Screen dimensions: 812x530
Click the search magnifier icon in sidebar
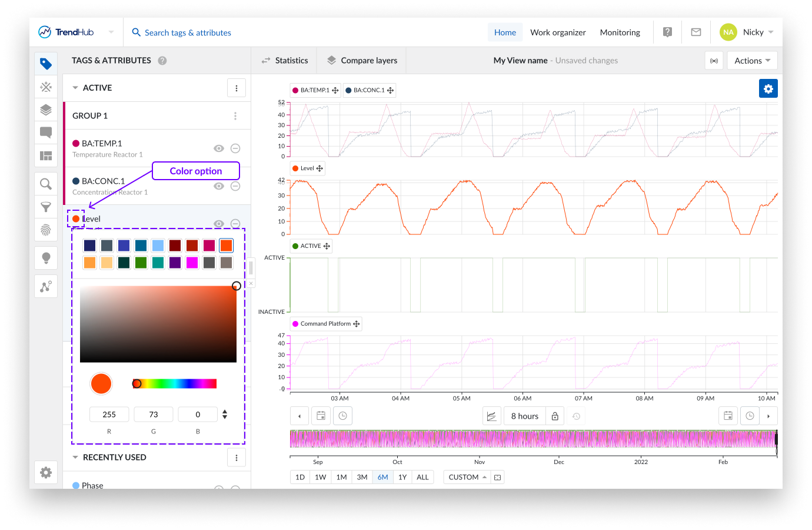46,184
